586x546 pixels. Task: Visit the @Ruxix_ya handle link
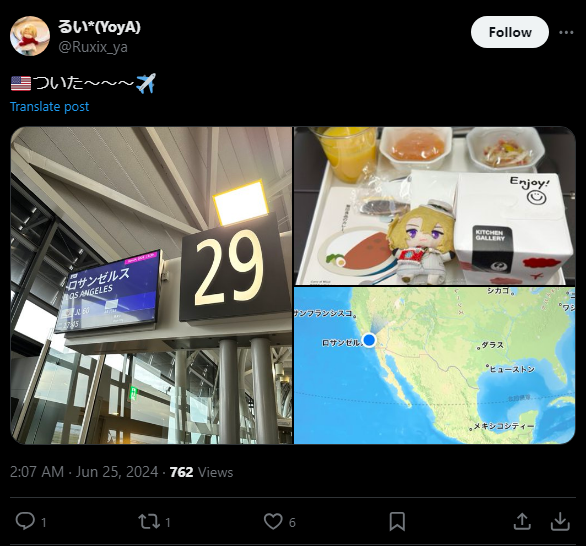tap(93, 47)
